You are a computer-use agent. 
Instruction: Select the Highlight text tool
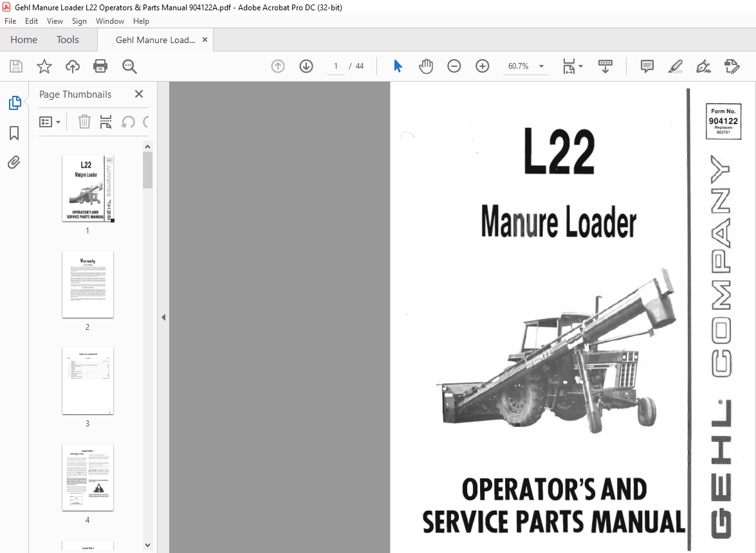pyautogui.click(x=676, y=66)
